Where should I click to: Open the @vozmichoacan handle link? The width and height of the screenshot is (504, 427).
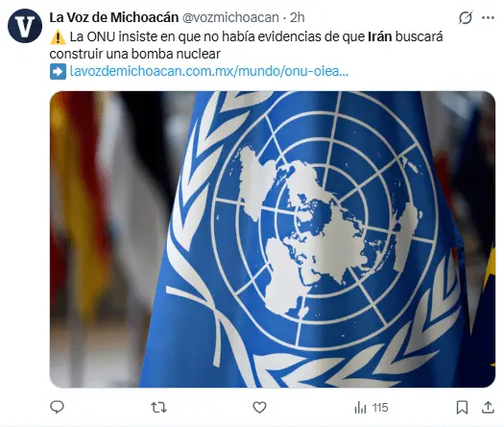point(230,17)
